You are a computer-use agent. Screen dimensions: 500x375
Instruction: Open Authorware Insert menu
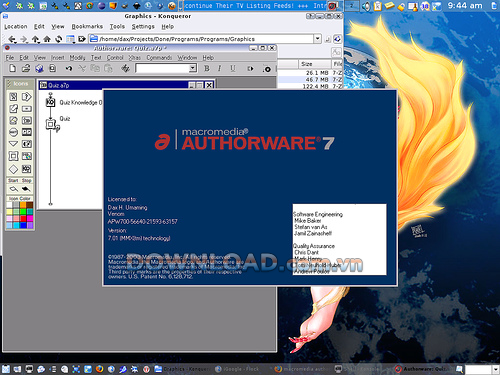point(58,58)
